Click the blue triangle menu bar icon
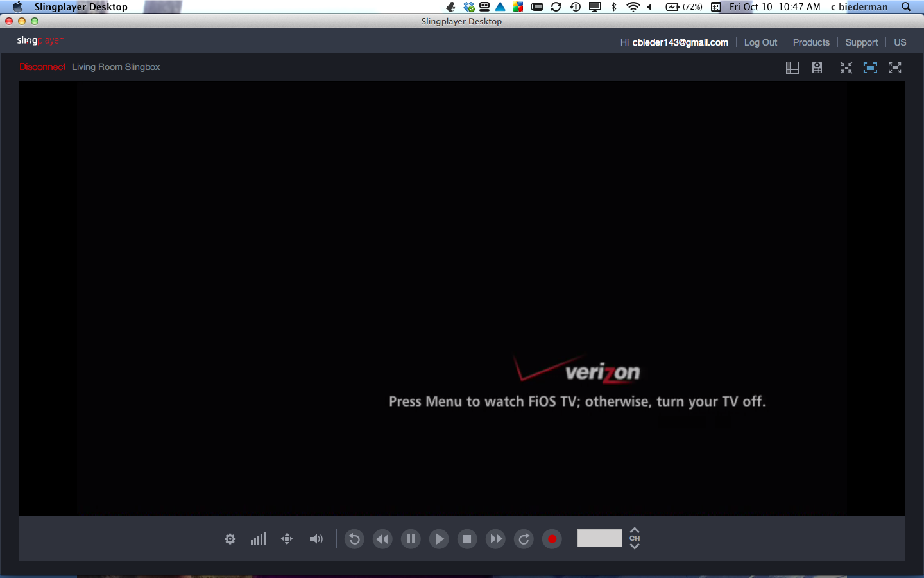Viewport: 924px width, 578px height. [501, 6]
